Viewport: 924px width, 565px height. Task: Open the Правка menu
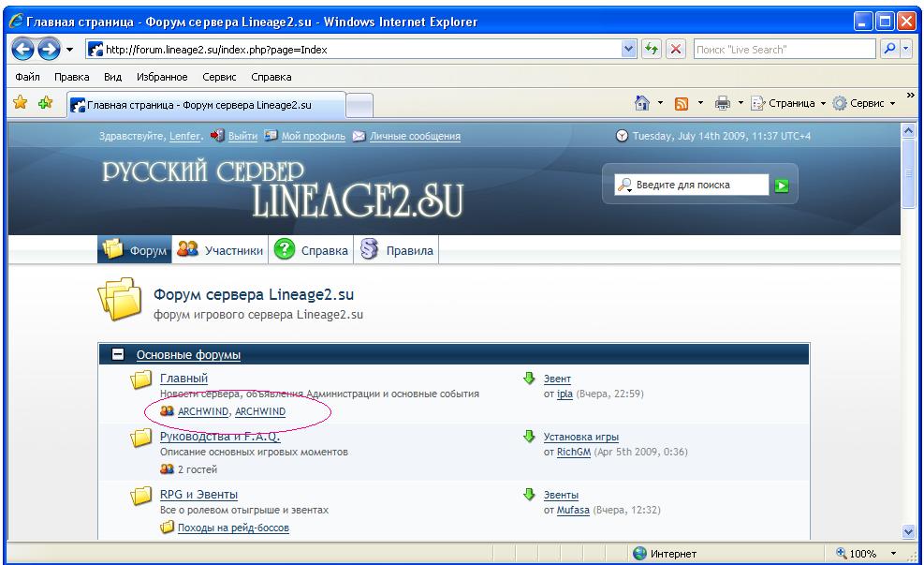[72, 77]
